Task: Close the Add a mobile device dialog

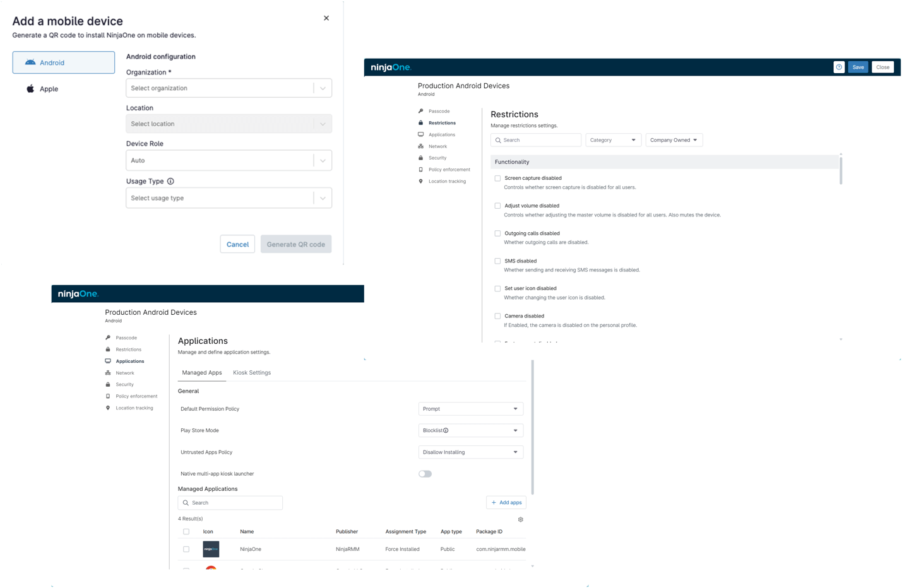Action: (x=326, y=18)
